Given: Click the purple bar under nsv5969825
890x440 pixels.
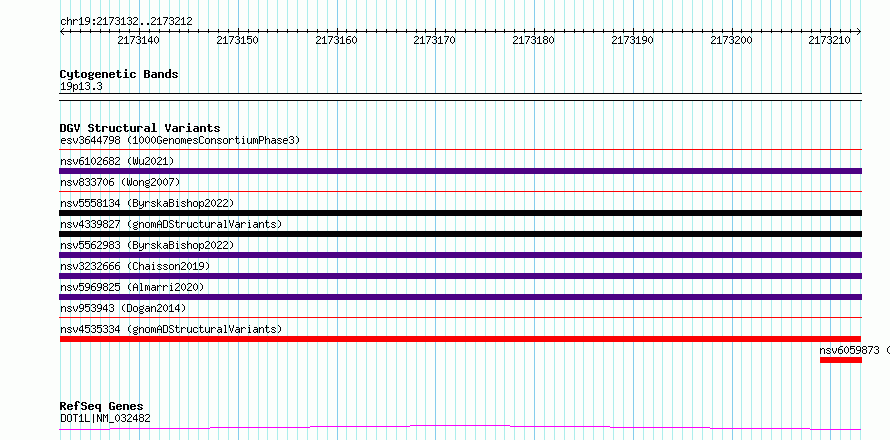Looking at the screenshot, I should tap(460, 297).
